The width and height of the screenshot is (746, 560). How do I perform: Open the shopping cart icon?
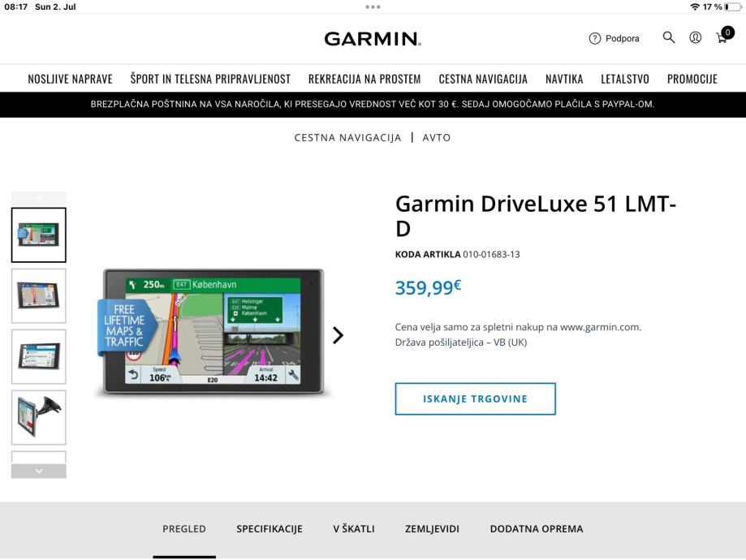coord(722,37)
